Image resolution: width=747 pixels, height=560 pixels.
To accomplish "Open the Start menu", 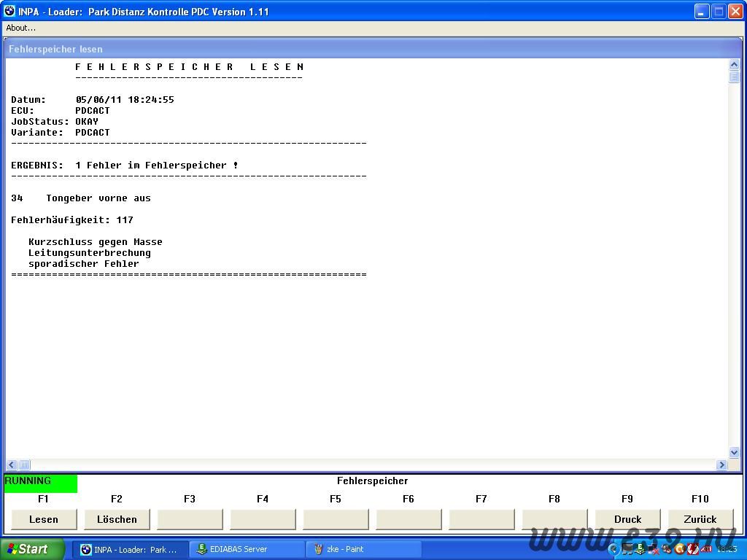I will (32, 549).
